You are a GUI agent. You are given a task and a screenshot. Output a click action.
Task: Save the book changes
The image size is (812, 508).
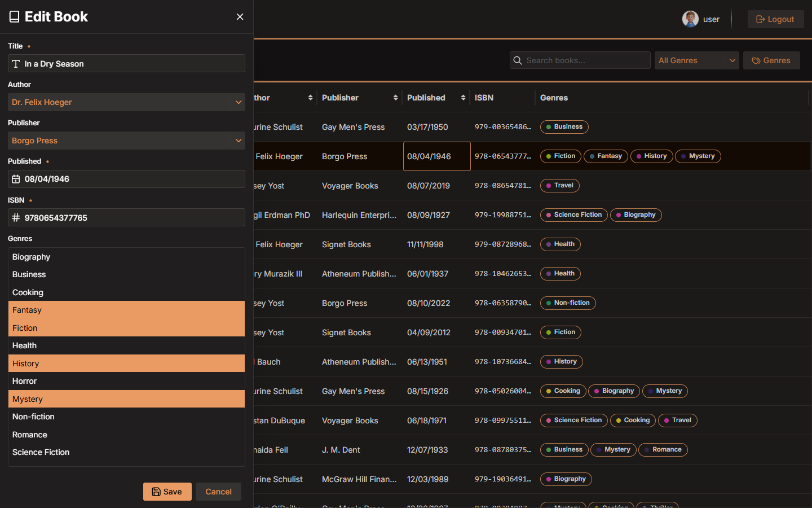coord(167,492)
